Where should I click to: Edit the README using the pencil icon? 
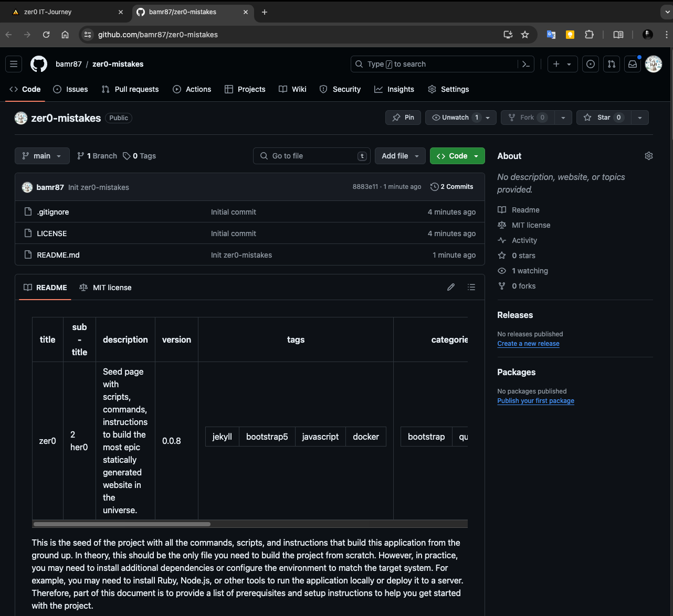point(450,287)
